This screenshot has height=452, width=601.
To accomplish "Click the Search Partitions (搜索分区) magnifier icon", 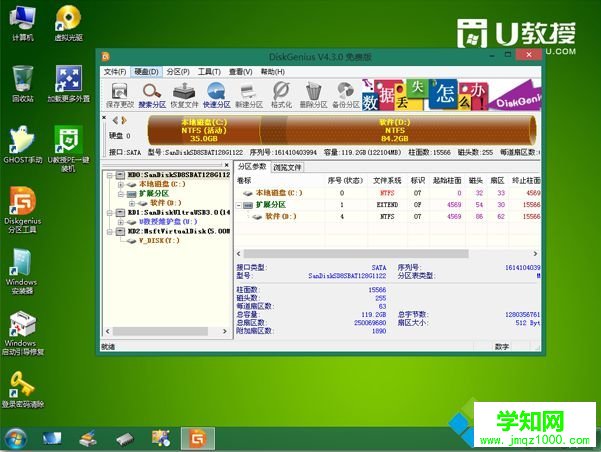I will pyautogui.click(x=152, y=95).
